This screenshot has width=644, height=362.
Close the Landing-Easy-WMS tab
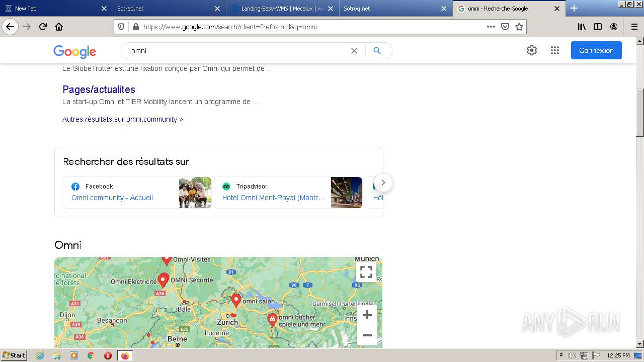coord(331,9)
